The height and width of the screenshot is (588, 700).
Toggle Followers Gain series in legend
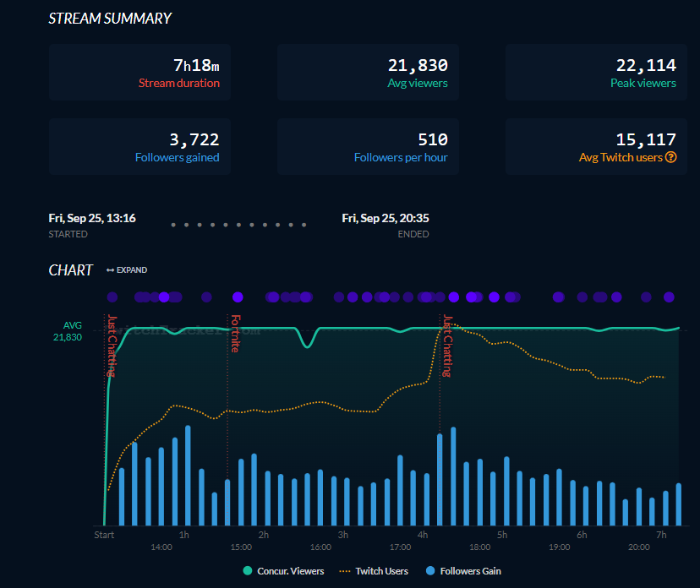point(463,571)
